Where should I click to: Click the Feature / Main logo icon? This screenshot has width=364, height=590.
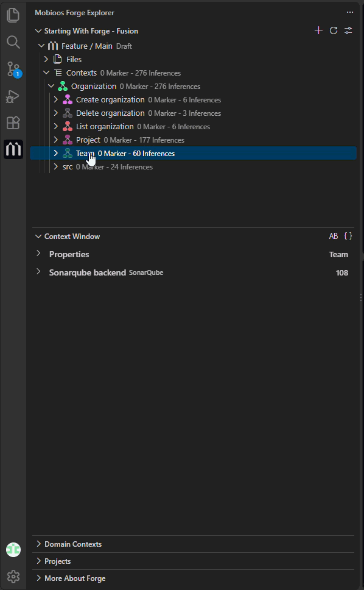coord(53,46)
